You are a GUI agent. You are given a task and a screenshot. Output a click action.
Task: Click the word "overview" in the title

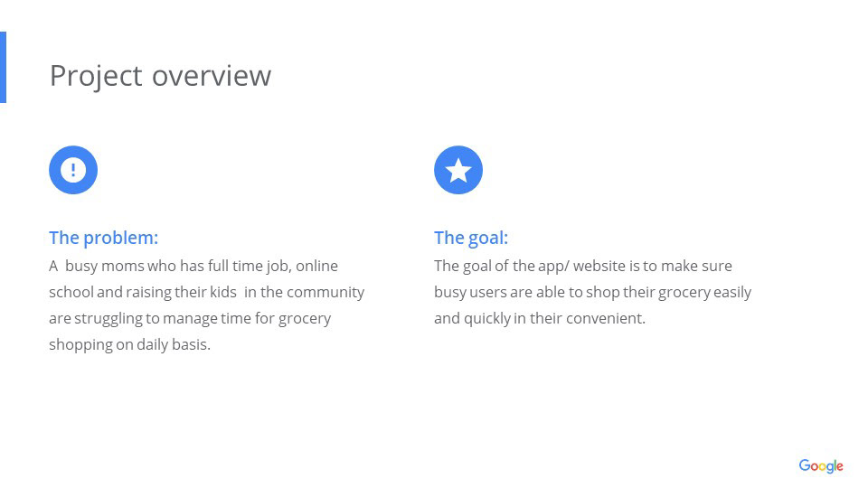point(212,76)
